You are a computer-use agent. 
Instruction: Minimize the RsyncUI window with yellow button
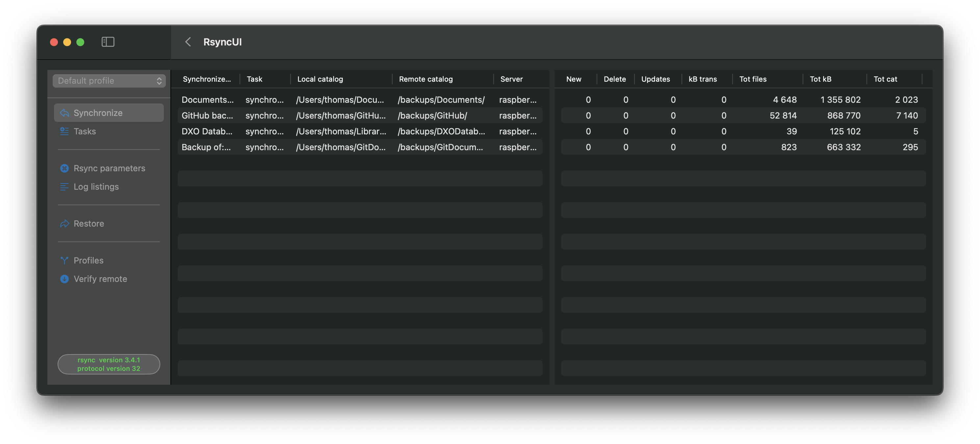(x=67, y=42)
